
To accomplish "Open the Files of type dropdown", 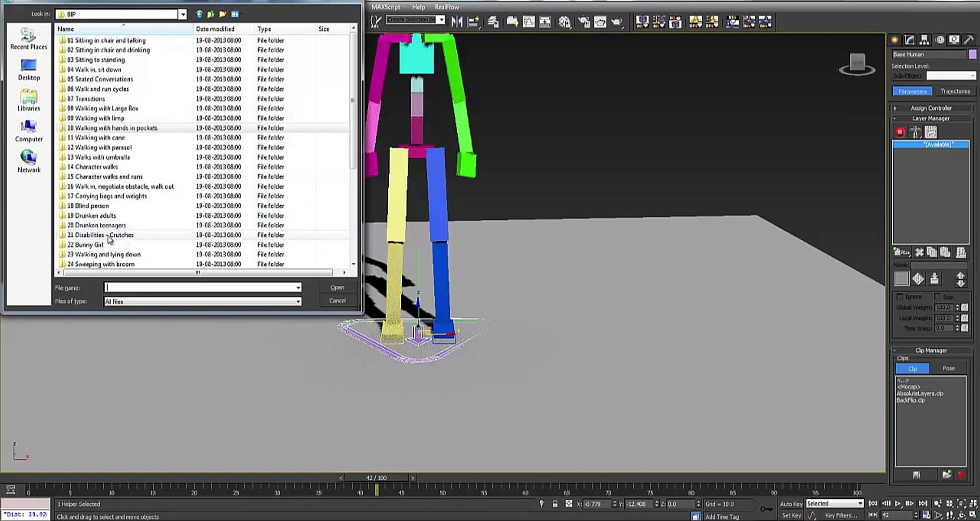I will 298,302.
